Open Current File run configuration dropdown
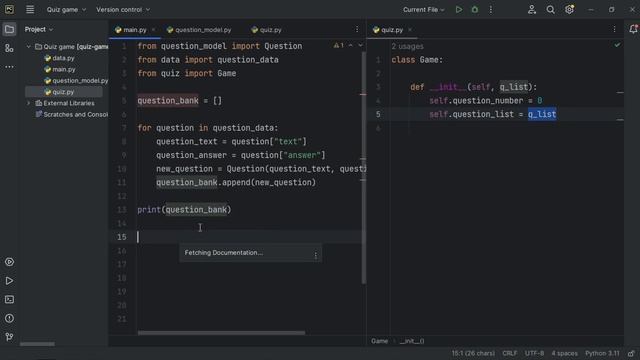 [424, 9]
